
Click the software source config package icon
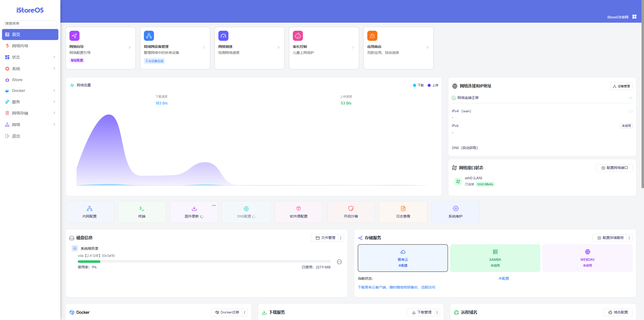click(x=298, y=208)
